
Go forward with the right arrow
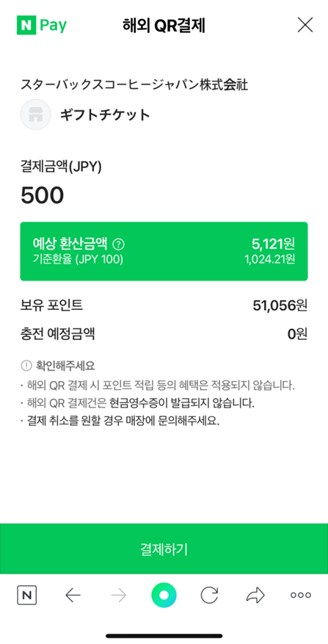119,595
